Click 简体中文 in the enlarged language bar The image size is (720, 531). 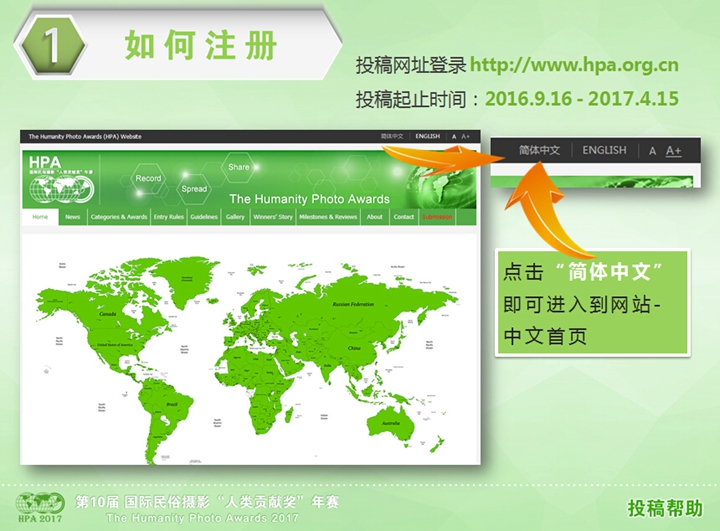(540, 150)
